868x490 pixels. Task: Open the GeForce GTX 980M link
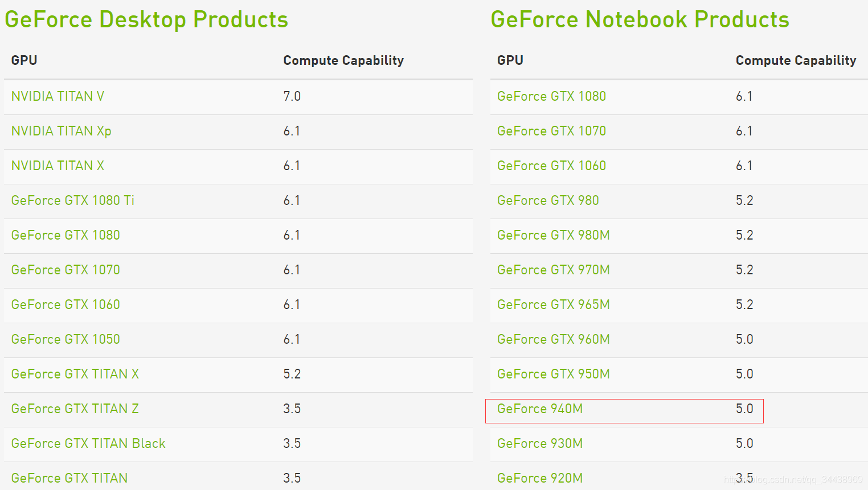[553, 235]
